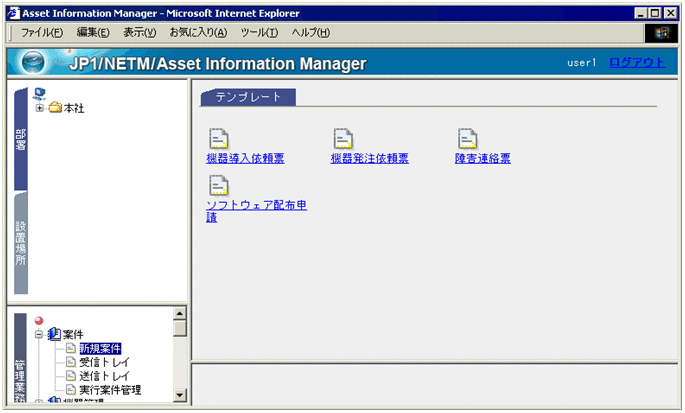Click the red ball icon above 案件
This screenshot has height=413, width=685.
[39, 320]
